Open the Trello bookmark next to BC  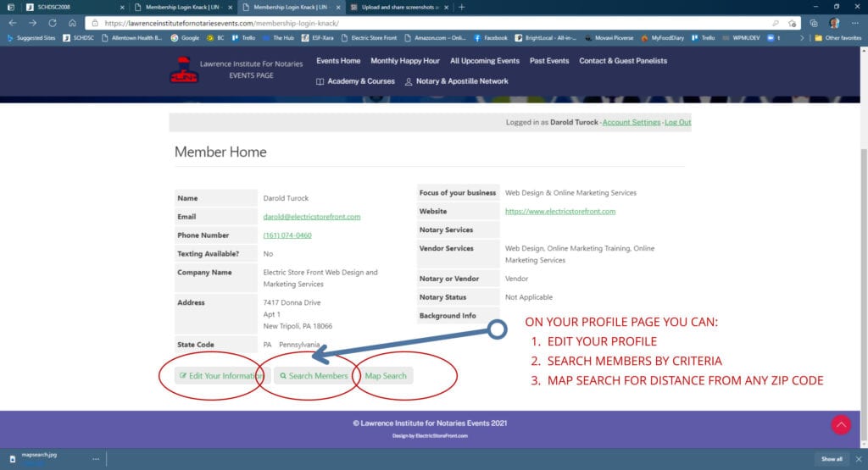pos(243,38)
